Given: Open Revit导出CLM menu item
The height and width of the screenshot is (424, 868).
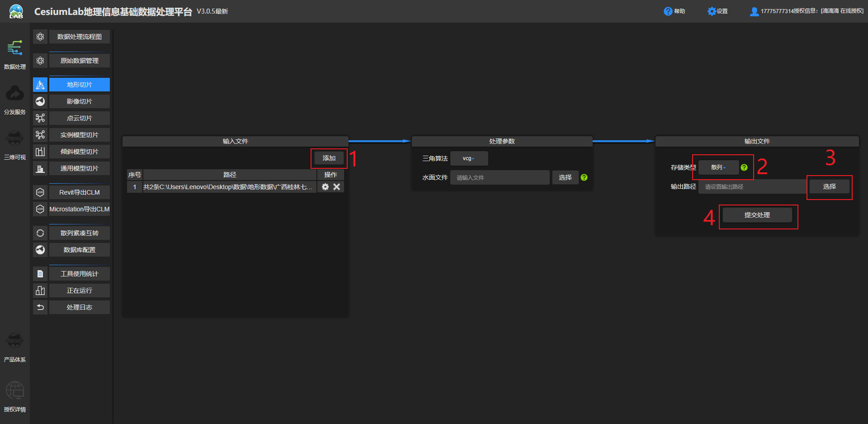Looking at the screenshot, I should [80, 192].
